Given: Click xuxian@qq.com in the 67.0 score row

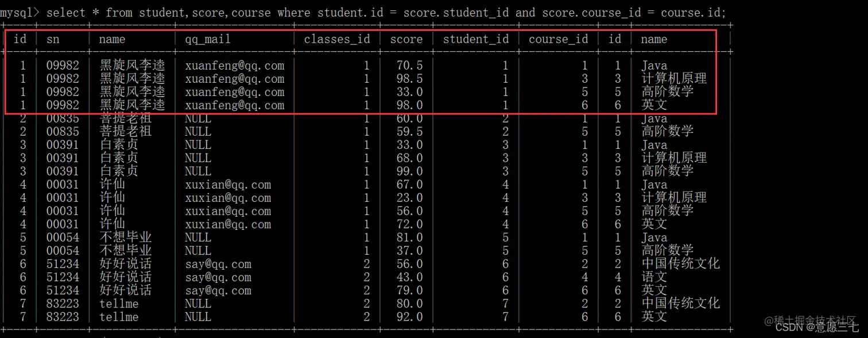Looking at the screenshot, I should [228, 185].
